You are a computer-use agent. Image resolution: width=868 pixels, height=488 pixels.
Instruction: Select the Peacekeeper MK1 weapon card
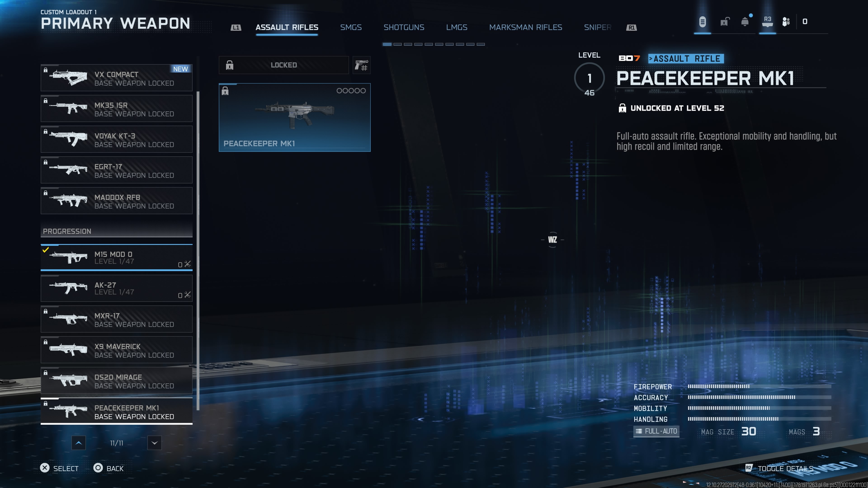click(295, 117)
